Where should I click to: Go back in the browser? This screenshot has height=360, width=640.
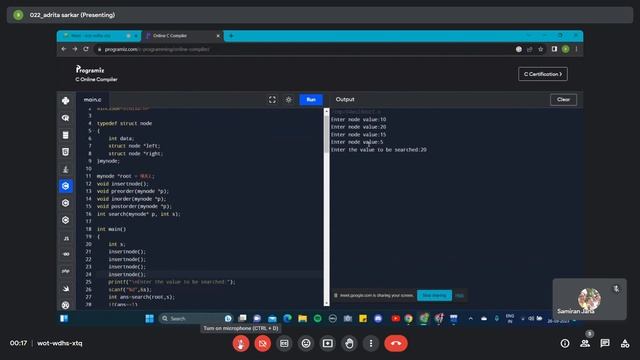coord(64,49)
